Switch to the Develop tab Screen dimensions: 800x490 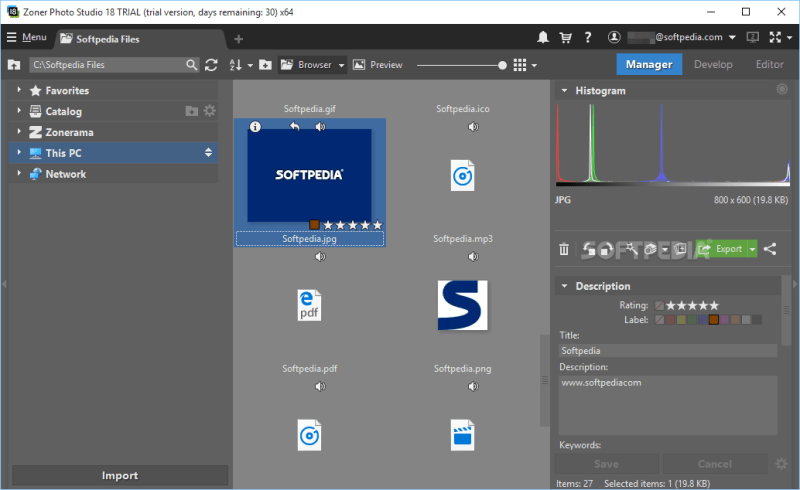pyautogui.click(x=712, y=65)
